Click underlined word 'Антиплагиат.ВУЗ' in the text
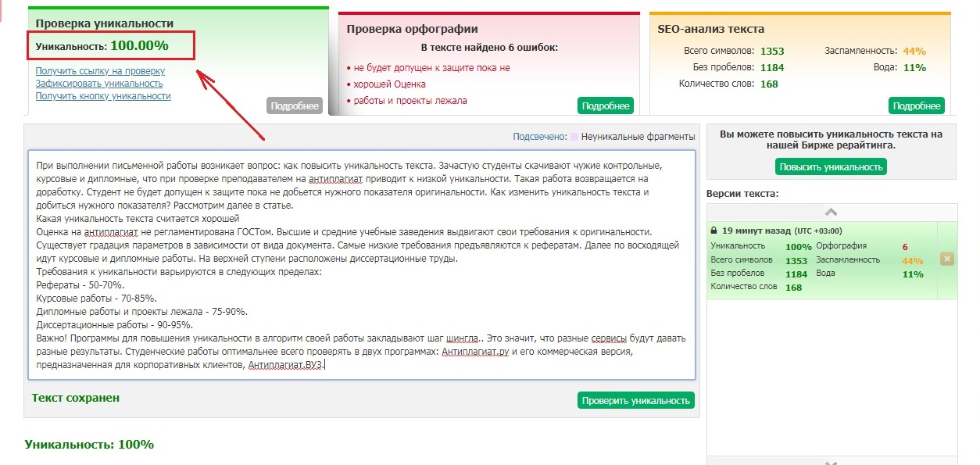 click(x=285, y=365)
